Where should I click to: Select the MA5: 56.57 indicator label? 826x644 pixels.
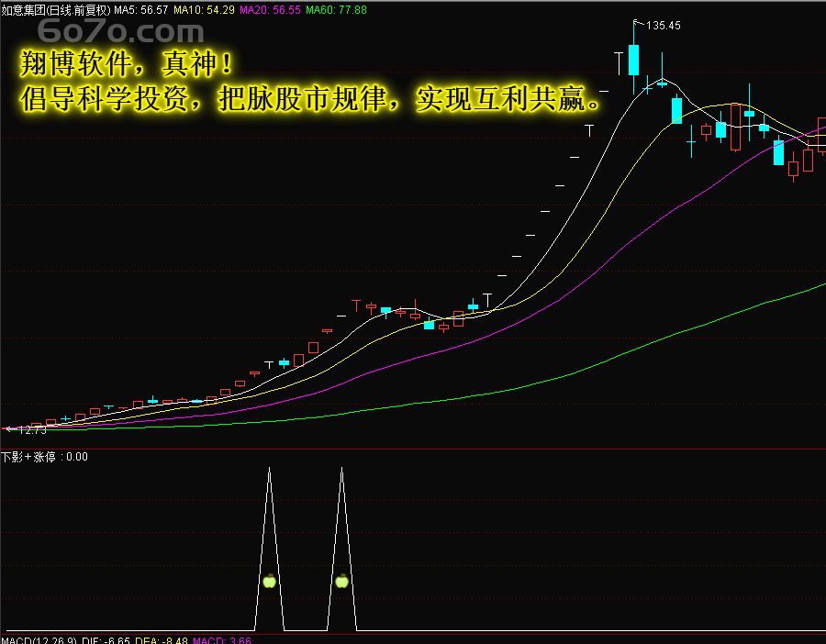point(141,10)
